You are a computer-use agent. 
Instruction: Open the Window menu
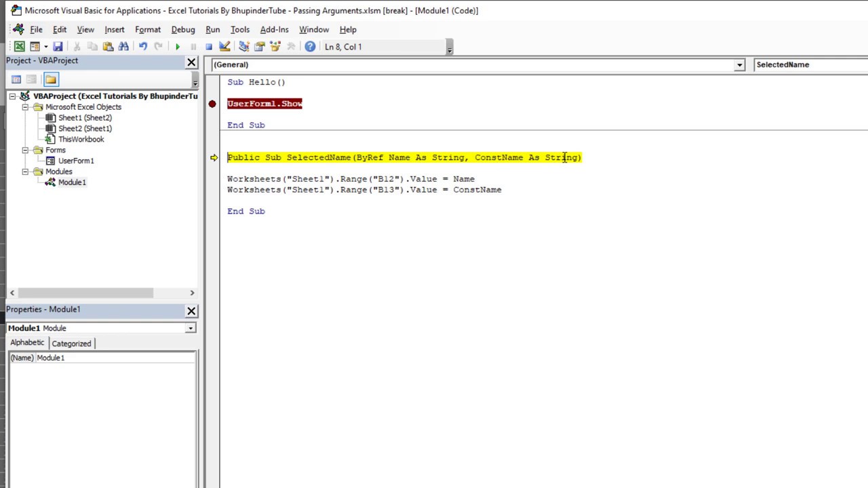click(x=314, y=30)
